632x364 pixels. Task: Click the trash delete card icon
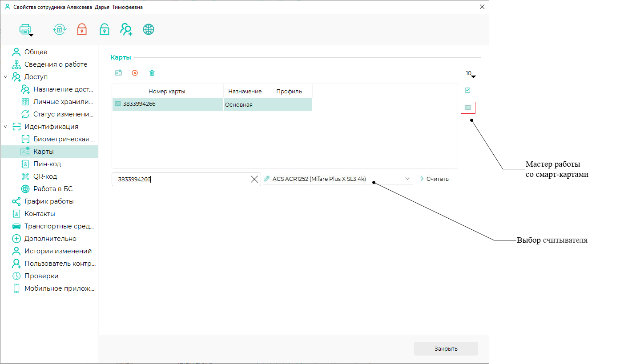coord(152,73)
